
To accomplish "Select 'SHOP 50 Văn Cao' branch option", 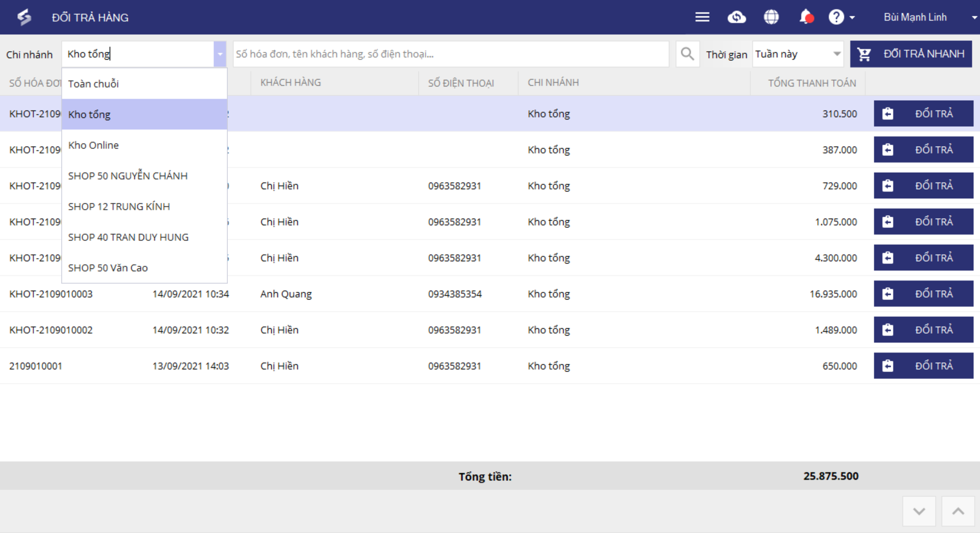I will pyautogui.click(x=145, y=268).
